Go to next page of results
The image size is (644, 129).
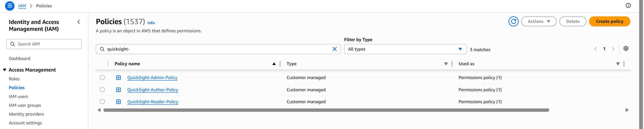click(x=613, y=49)
